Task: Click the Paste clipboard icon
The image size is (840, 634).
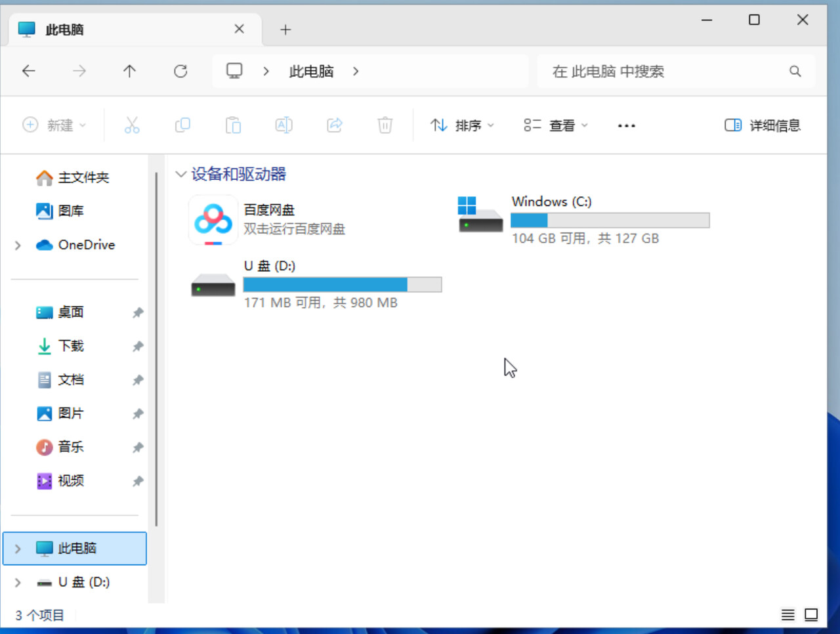Action: (233, 125)
